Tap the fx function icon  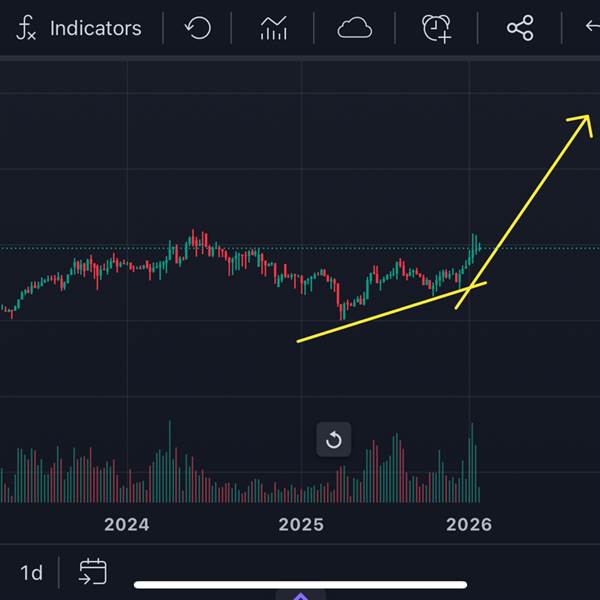(27, 28)
